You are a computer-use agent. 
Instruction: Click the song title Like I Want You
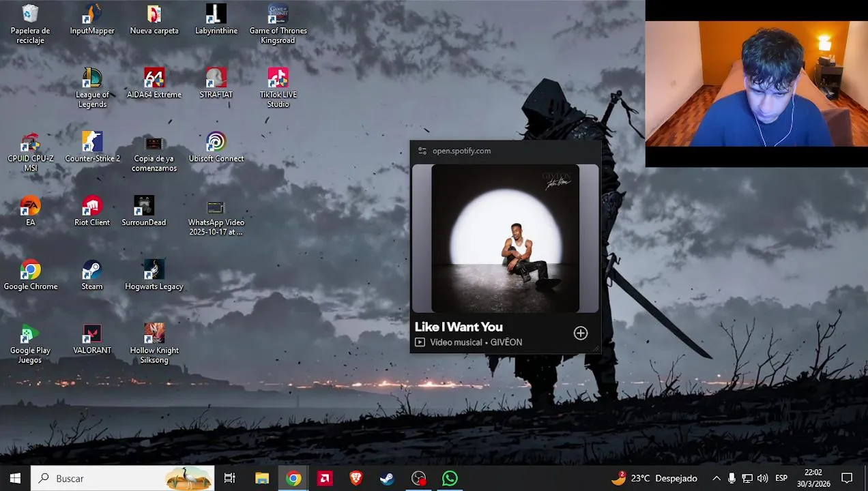coord(459,327)
